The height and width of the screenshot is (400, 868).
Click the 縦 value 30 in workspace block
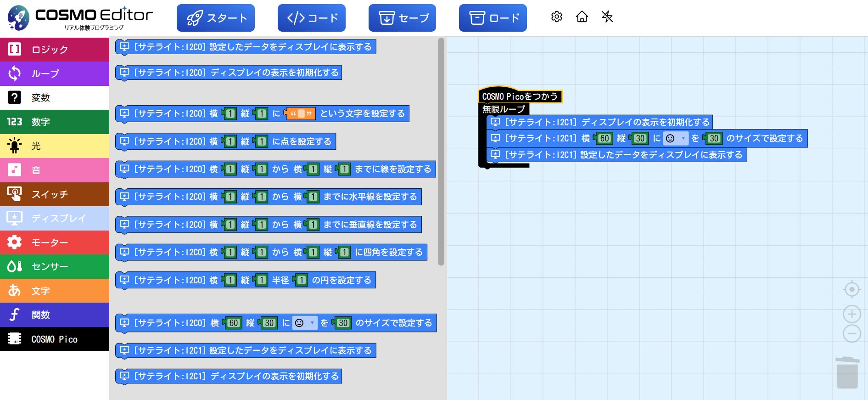click(640, 138)
